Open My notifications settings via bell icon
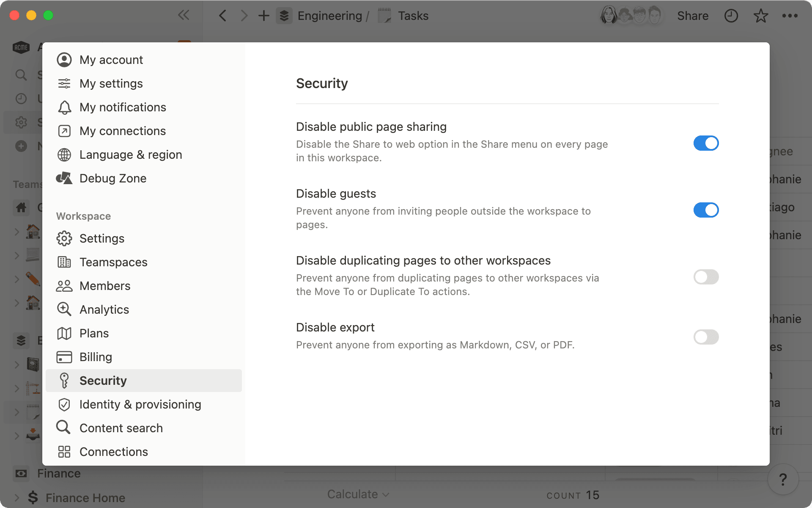The image size is (812, 508). tap(64, 107)
